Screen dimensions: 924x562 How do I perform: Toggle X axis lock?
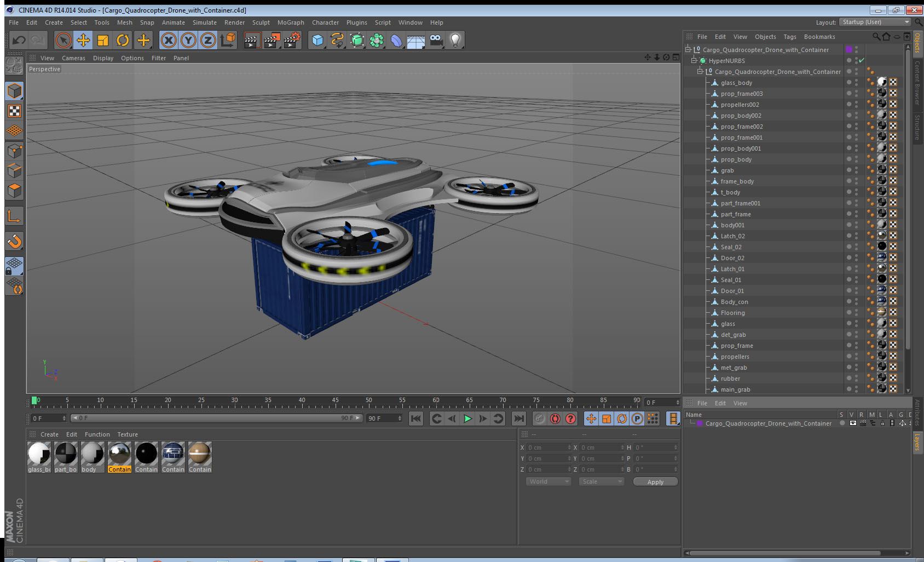click(169, 40)
